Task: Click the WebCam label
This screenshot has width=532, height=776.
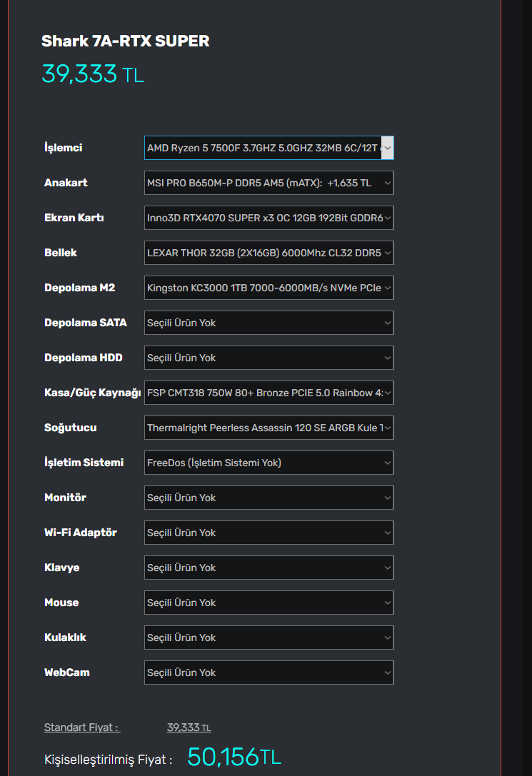Action: [x=67, y=672]
